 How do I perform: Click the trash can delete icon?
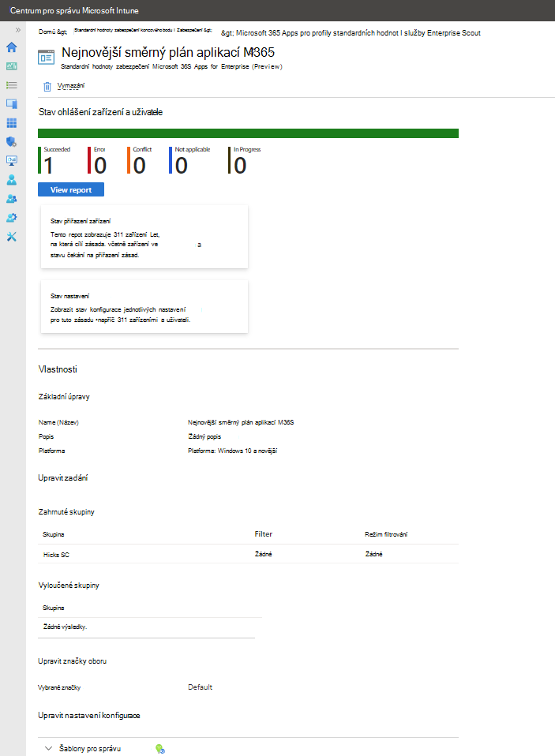click(47, 86)
